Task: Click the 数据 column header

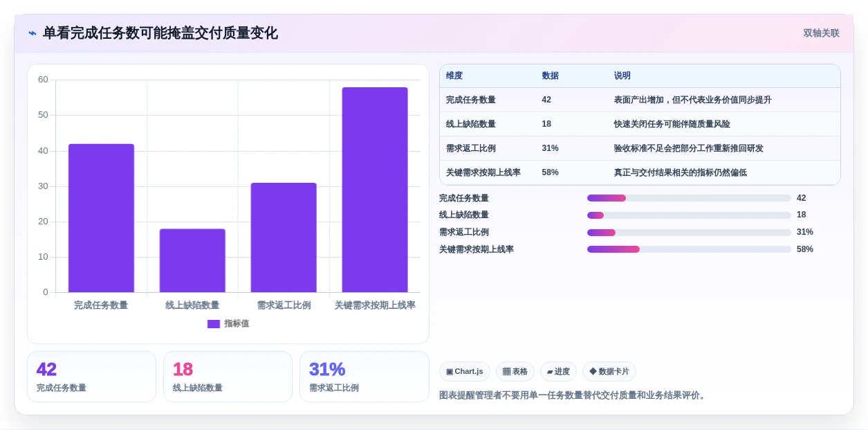Action: click(x=551, y=76)
